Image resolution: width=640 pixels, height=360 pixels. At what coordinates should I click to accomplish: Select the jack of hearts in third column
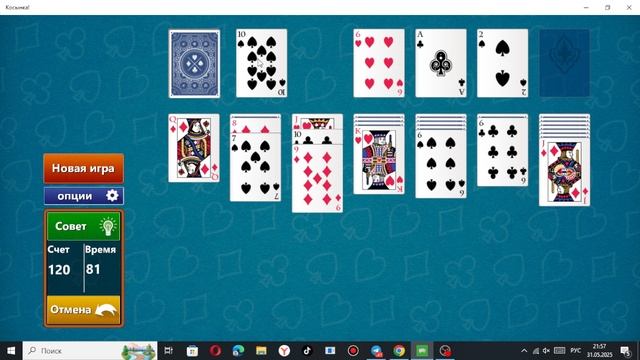coord(317,122)
